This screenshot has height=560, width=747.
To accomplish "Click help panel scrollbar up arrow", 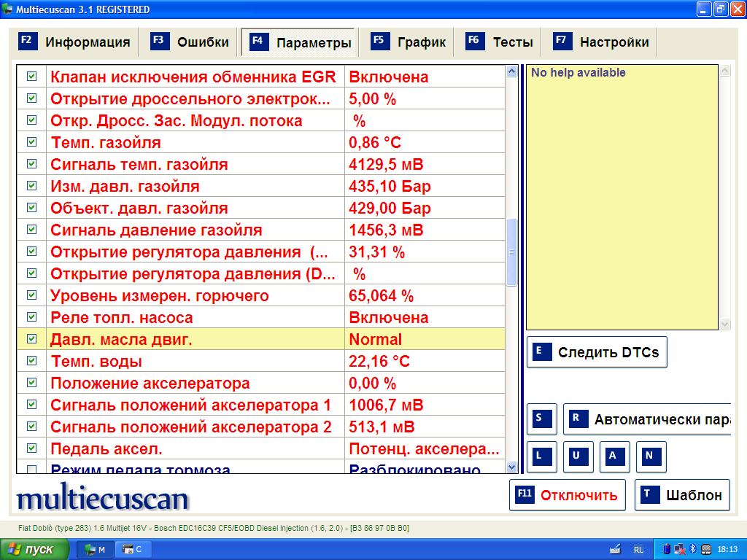I will [725, 71].
